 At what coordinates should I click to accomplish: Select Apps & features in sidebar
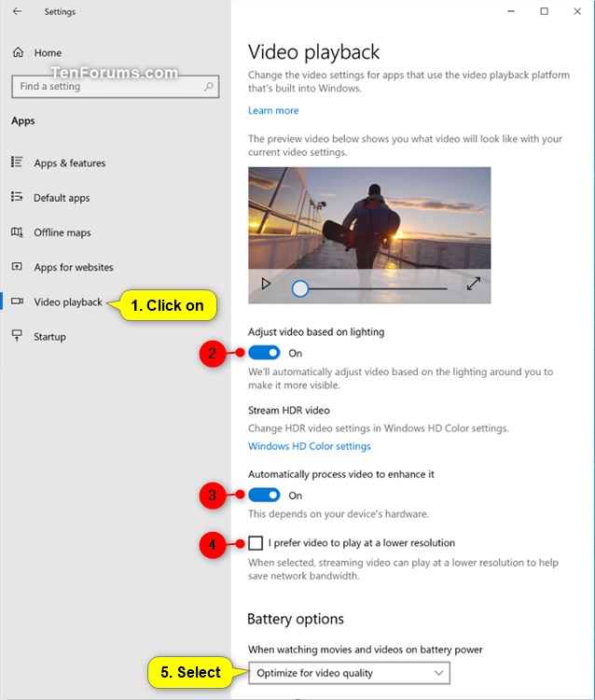coord(70,163)
